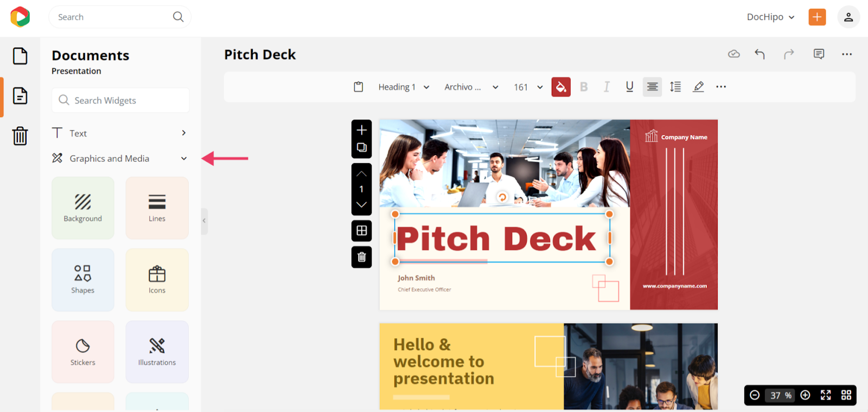The height and width of the screenshot is (412, 868).
Task: Click the zoom percentage value 37%
Action: 781,395
